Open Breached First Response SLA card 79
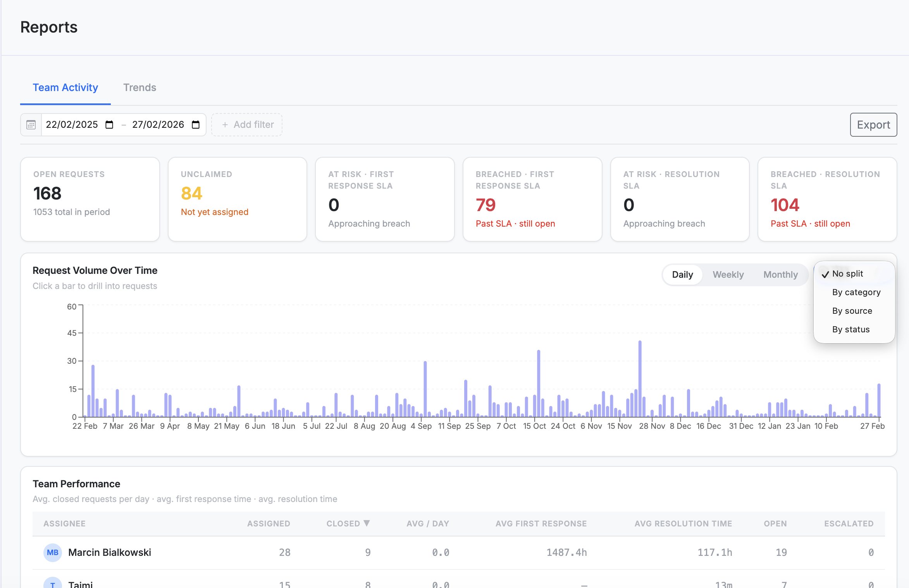Screen dimensions: 909x588 (x=532, y=199)
